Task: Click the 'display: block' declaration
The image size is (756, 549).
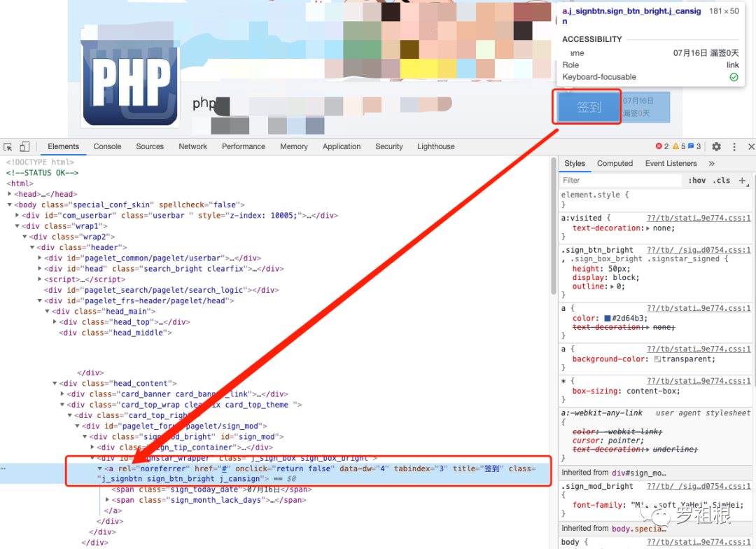Action: pos(605,278)
